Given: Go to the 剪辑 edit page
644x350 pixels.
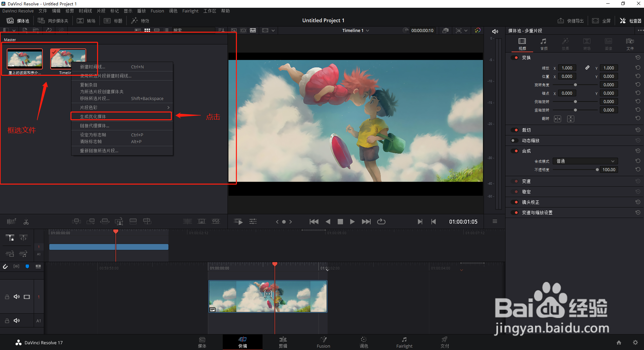Looking at the screenshot, I should (x=283, y=342).
